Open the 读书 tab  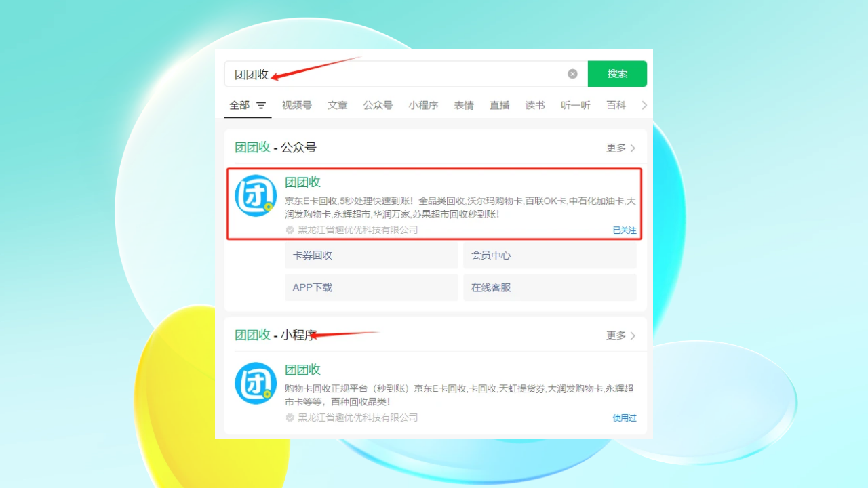pos(535,105)
